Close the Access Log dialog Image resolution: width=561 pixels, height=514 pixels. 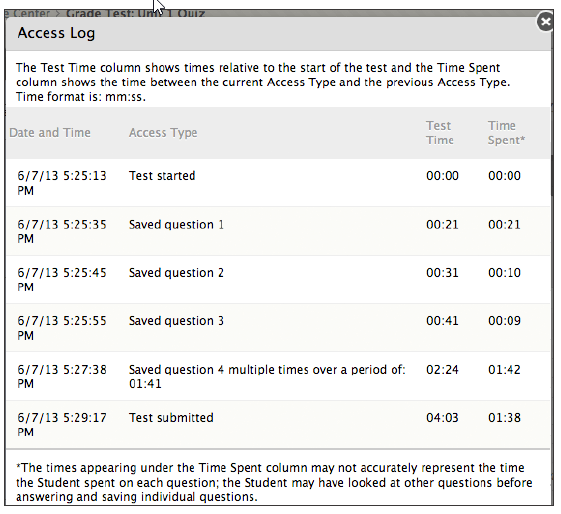(545, 22)
